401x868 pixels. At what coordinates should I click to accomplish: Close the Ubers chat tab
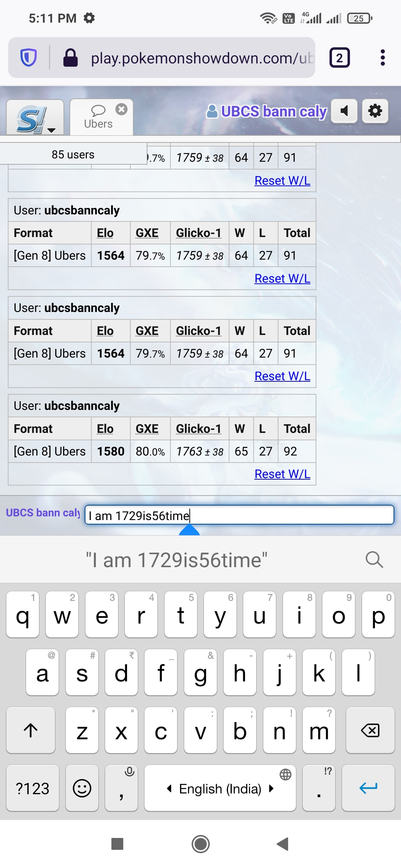121,109
